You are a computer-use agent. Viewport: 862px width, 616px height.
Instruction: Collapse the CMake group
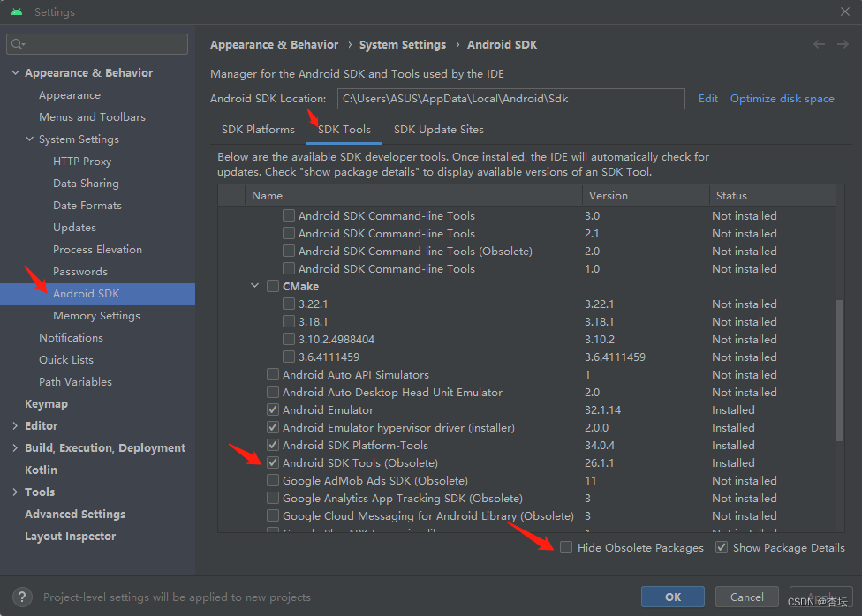pyautogui.click(x=255, y=286)
